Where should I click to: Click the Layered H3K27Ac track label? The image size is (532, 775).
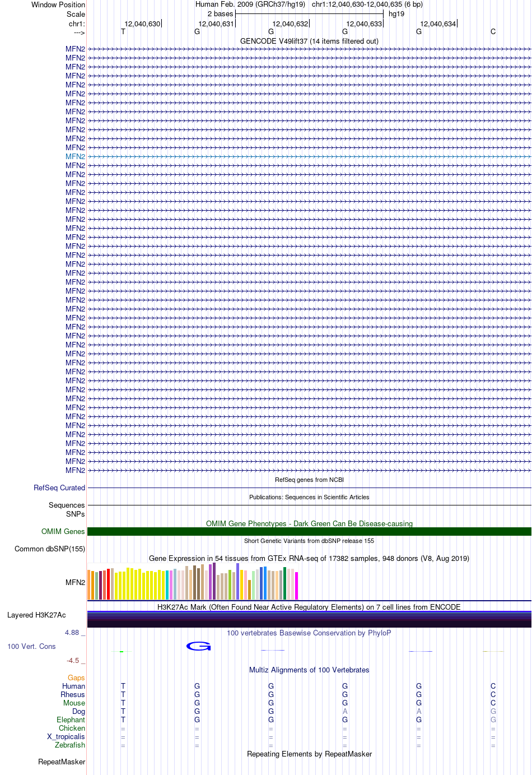coord(36,615)
